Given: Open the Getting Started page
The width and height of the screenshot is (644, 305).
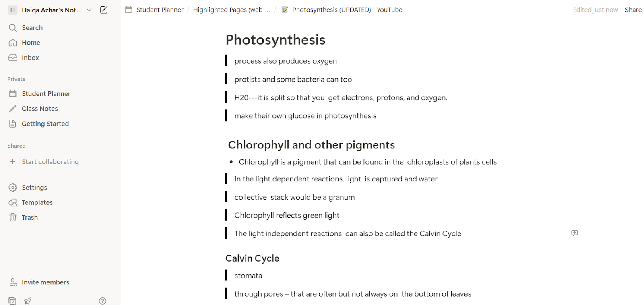Looking at the screenshot, I should tap(45, 124).
